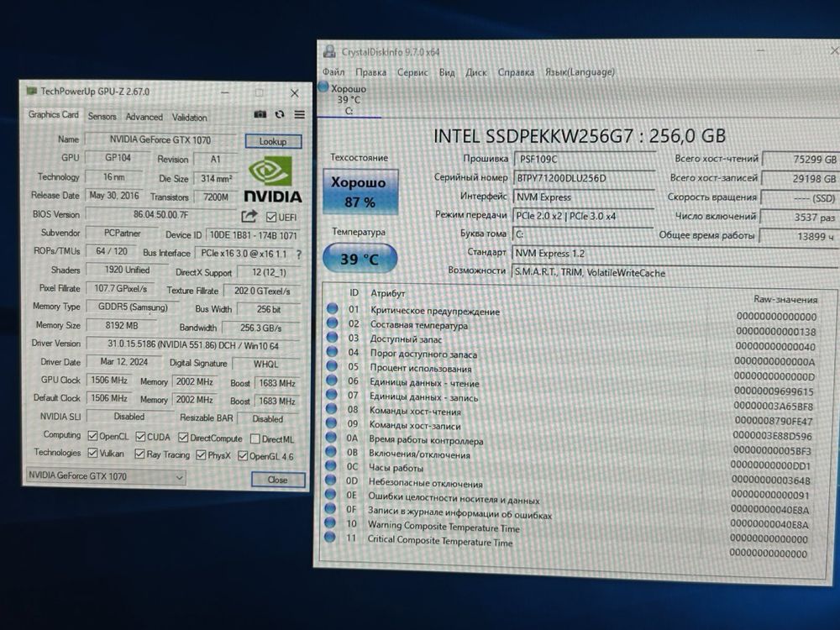
Task: Click the status dot for attribute 0C
Action: coord(330,465)
